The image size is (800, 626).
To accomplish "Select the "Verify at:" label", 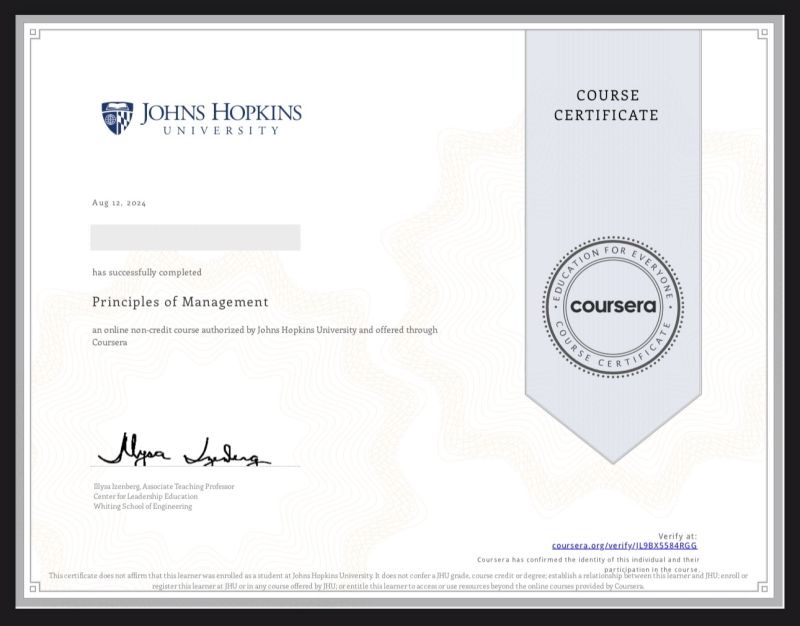I will (x=677, y=536).
